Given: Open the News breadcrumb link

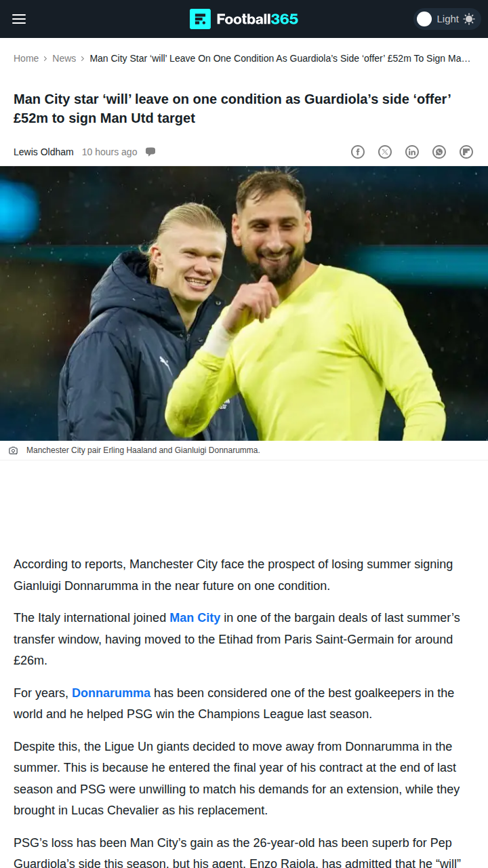Looking at the screenshot, I should 64,58.
